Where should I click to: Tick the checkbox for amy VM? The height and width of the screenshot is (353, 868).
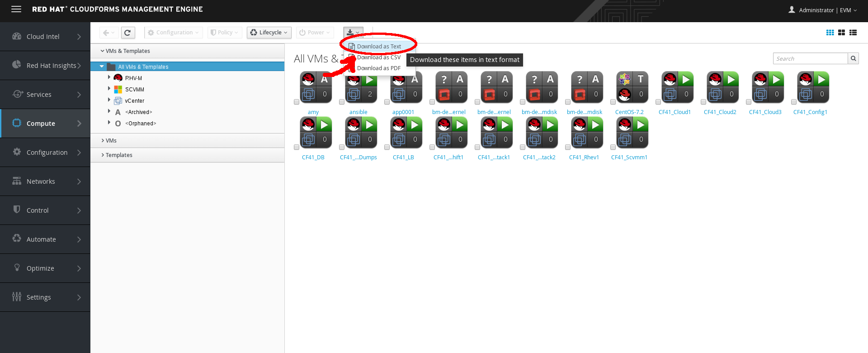(297, 102)
